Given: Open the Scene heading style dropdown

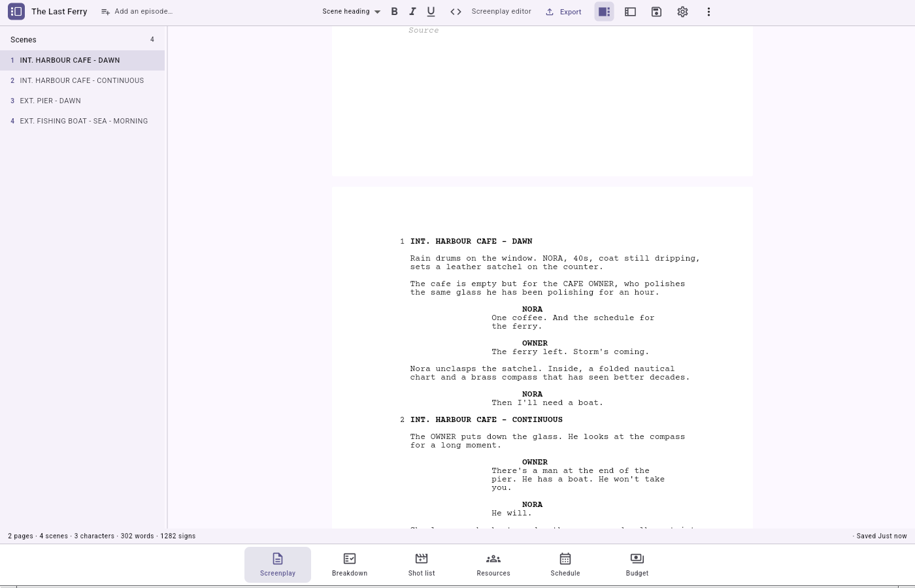Looking at the screenshot, I should tap(351, 12).
